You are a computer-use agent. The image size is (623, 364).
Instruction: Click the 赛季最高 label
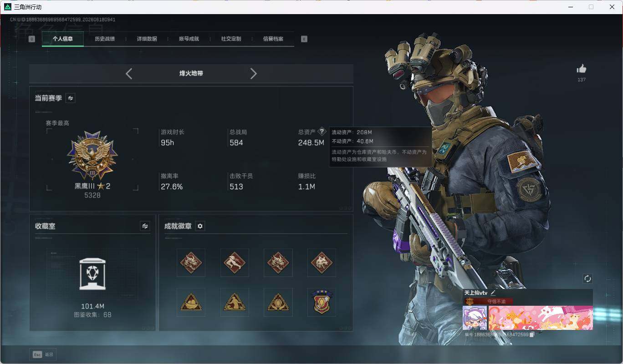pos(57,123)
